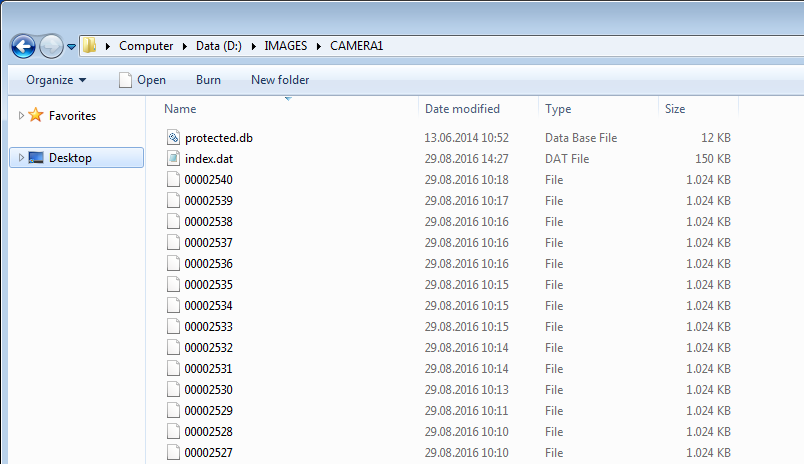Click the Desktop icon in navigation pane
This screenshot has height=464, width=804.
[x=36, y=158]
